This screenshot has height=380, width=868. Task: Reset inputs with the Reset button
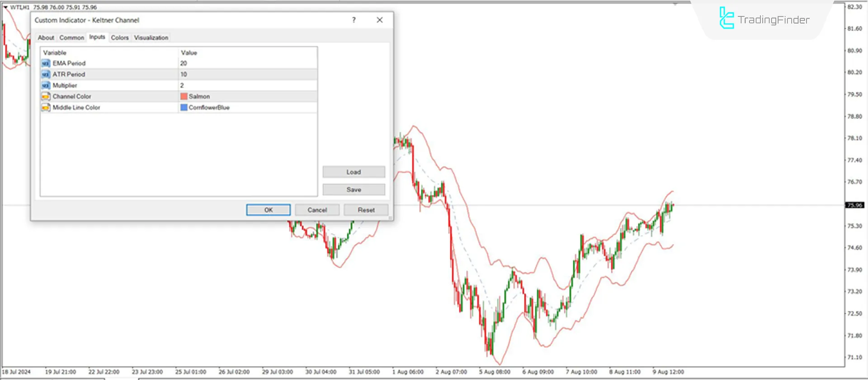366,210
